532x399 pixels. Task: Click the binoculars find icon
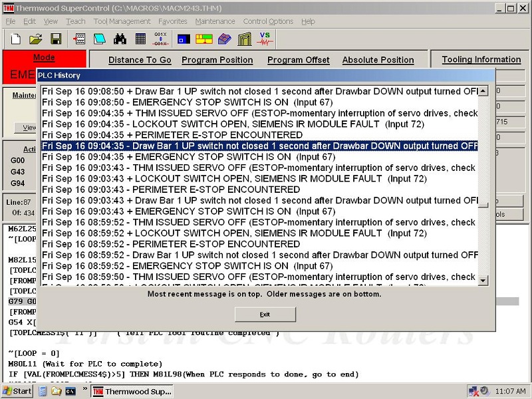[120, 39]
